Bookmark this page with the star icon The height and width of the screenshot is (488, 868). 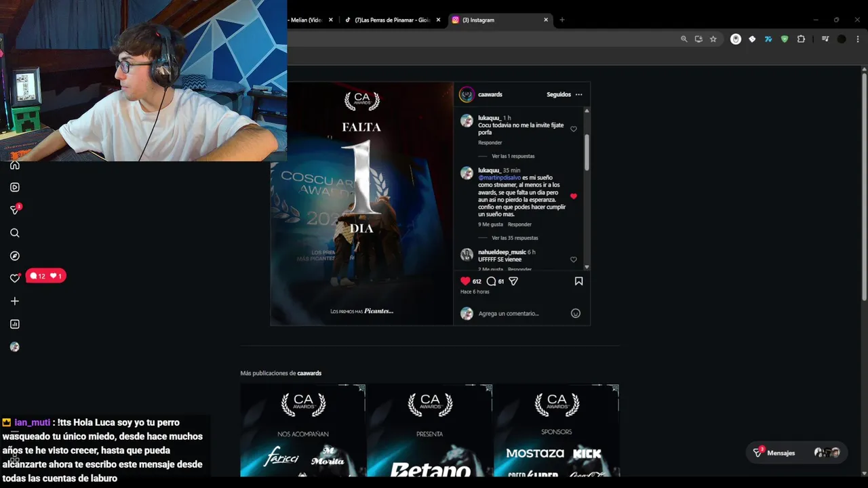coord(713,39)
